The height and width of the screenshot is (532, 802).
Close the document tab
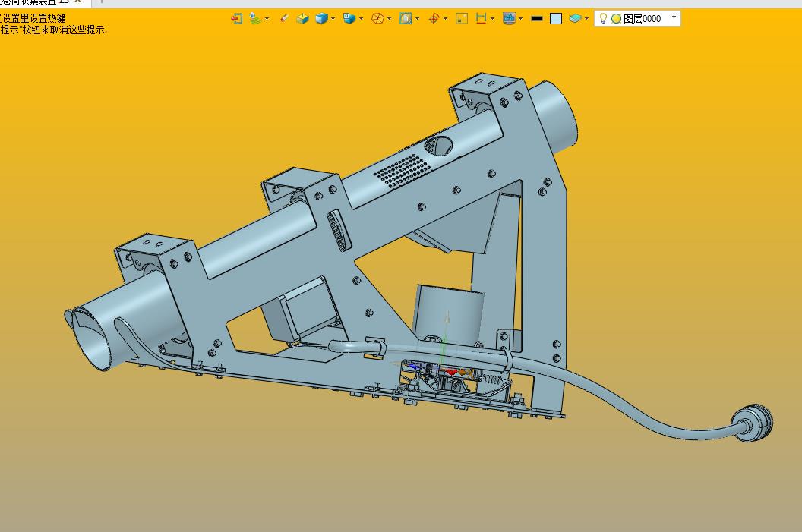tap(77, 2)
